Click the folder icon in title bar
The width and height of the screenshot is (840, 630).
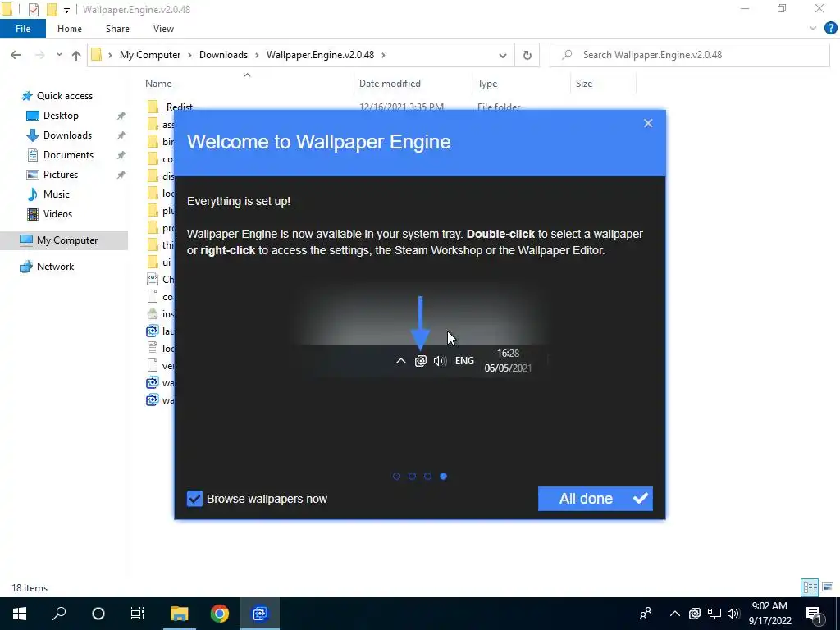click(x=7, y=10)
